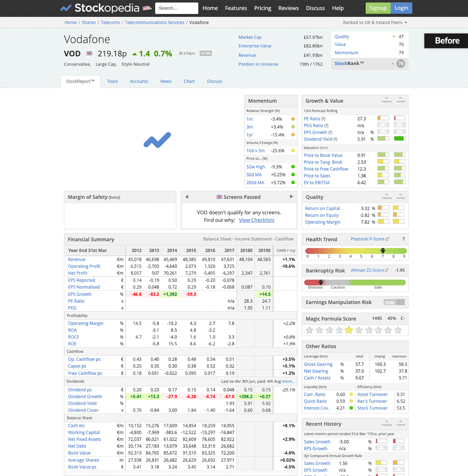This screenshot has width=468, height=476.
Task: Open the Price to Book Value link
Action: point(323,156)
